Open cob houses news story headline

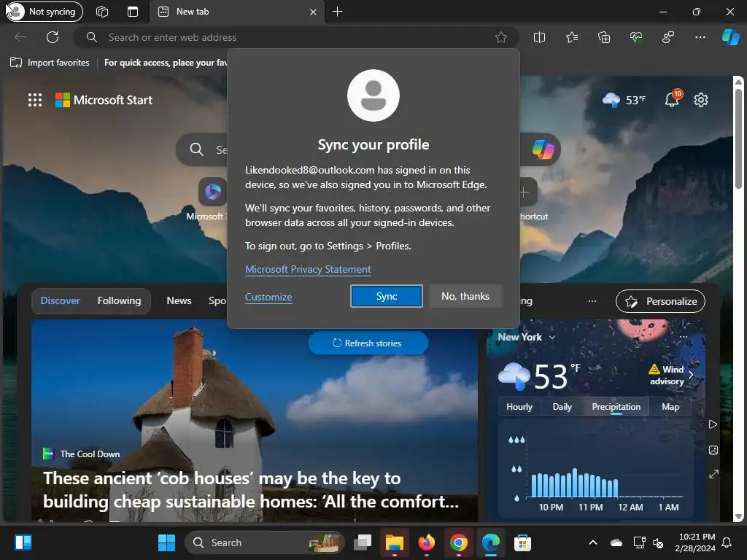click(251, 489)
